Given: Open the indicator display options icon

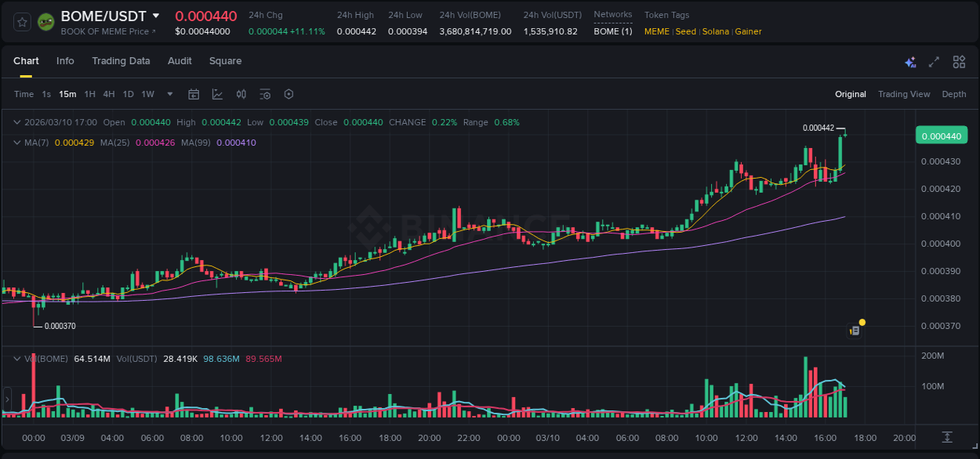Looking at the screenshot, I should click(264, 94).
